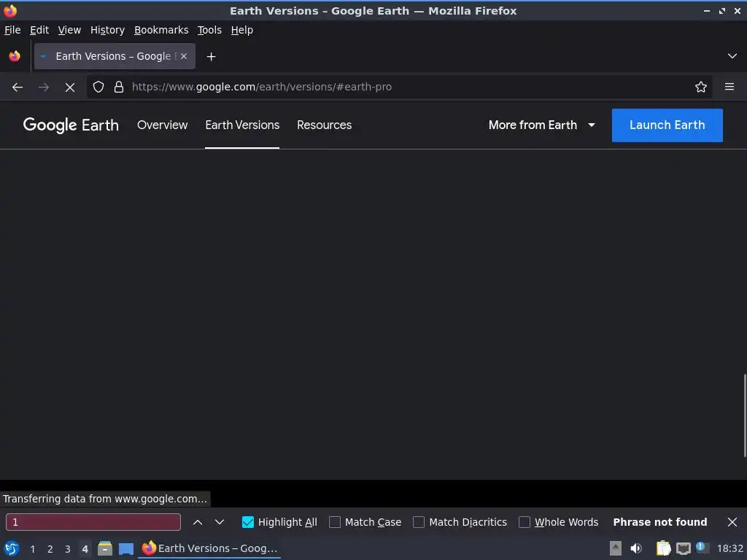Open the Tools menu

pyautogui.click(x=209, y=30)
